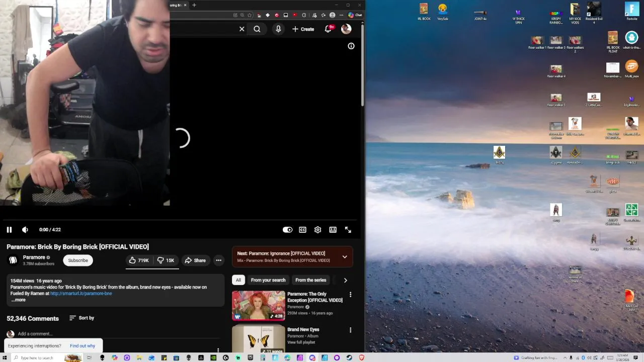Open the comments Sort by menu

(x=82, y=318)
